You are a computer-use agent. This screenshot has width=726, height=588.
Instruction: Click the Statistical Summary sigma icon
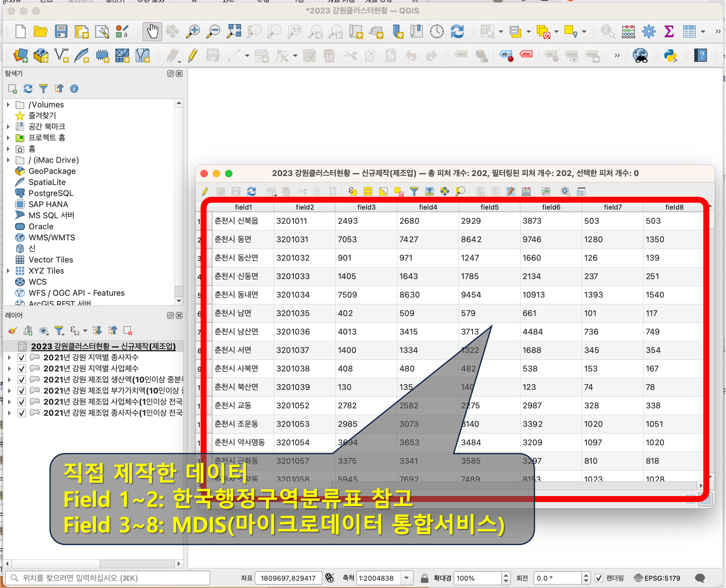[x=669, y=32]
